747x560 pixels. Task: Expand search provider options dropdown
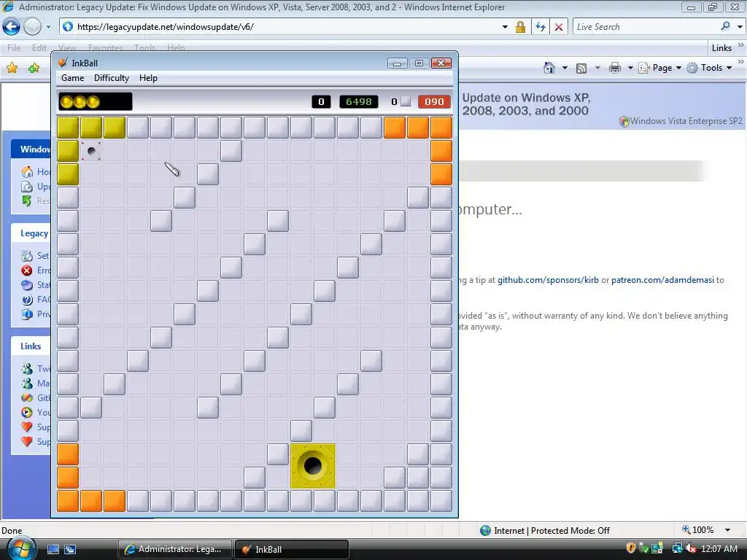pos(740,27)
